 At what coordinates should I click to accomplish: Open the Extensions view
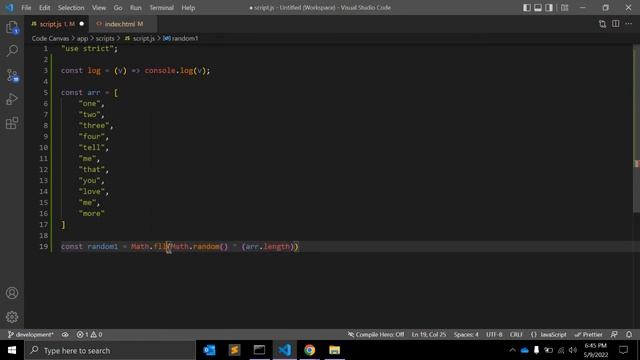coord(12,123)
